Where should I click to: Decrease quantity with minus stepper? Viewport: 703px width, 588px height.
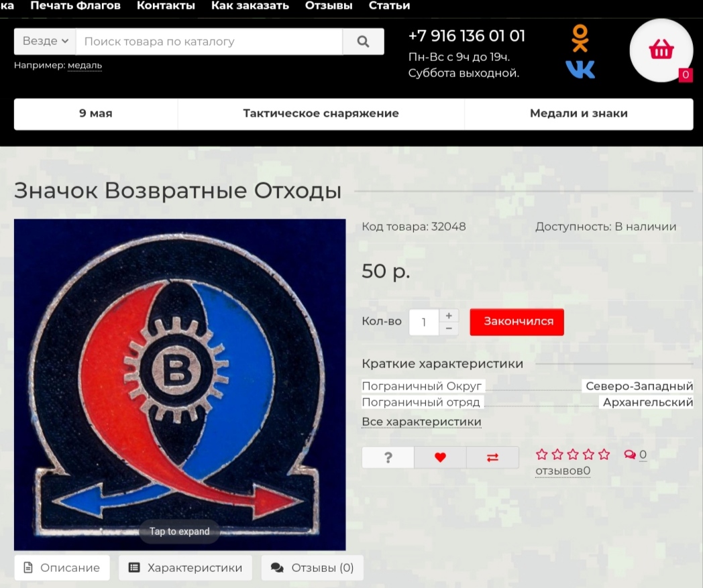tap(449, 329)
